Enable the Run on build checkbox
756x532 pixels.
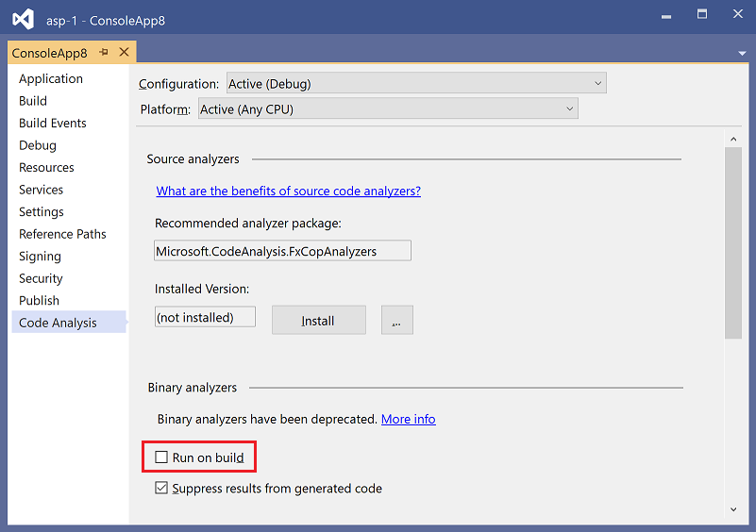pos(162,458)
